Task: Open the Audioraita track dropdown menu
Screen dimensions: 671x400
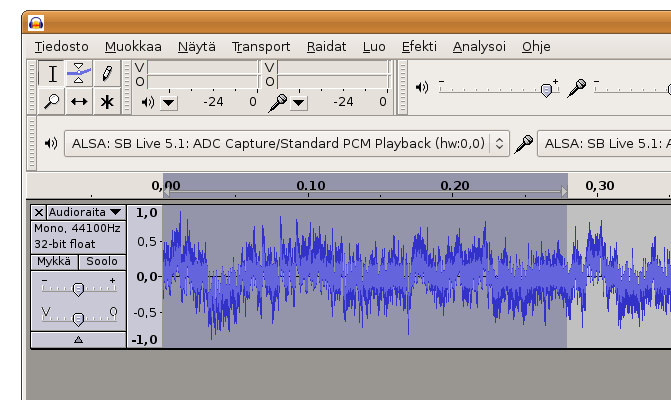Action: [86, 212]
